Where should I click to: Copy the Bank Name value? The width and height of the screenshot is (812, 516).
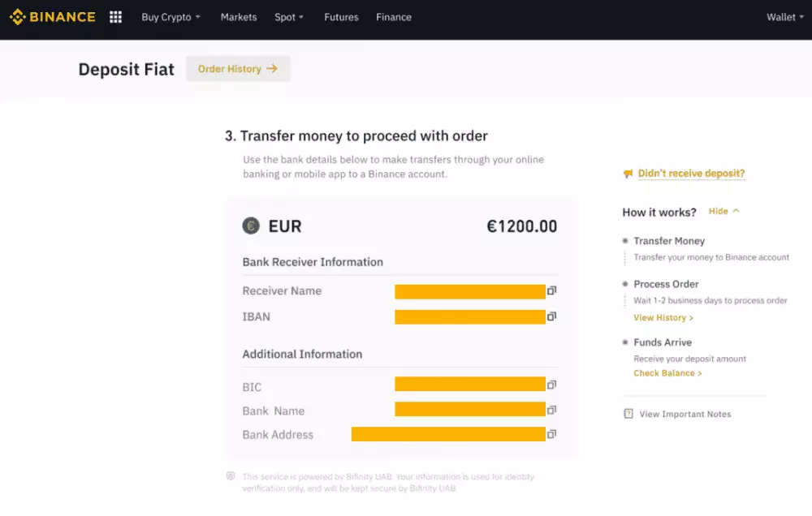552,410
